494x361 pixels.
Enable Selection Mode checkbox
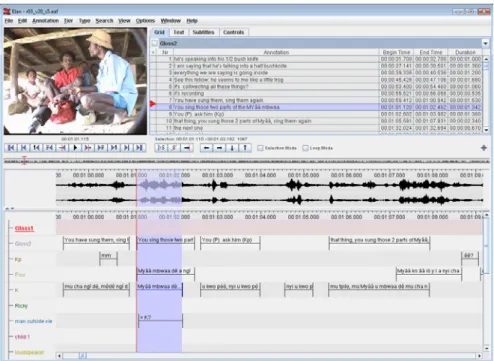[260, 148]
